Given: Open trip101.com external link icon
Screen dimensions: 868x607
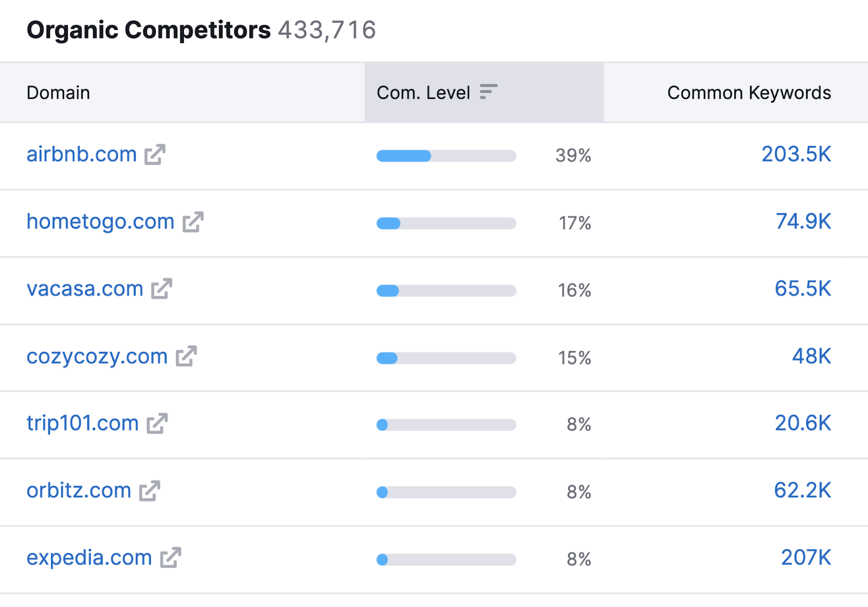Looking at the screenshot, I should [157, 423].
